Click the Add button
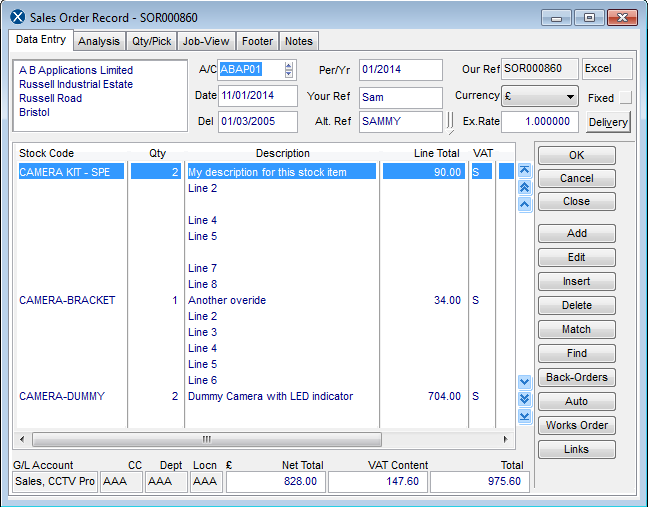 pos(577,233)
